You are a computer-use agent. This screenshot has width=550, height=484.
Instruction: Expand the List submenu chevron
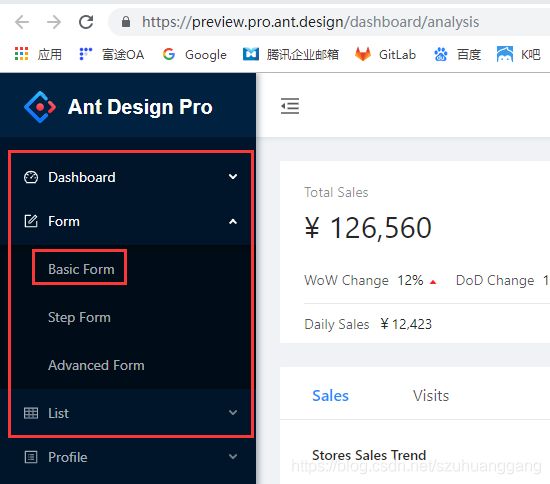[x=233, y=412]
